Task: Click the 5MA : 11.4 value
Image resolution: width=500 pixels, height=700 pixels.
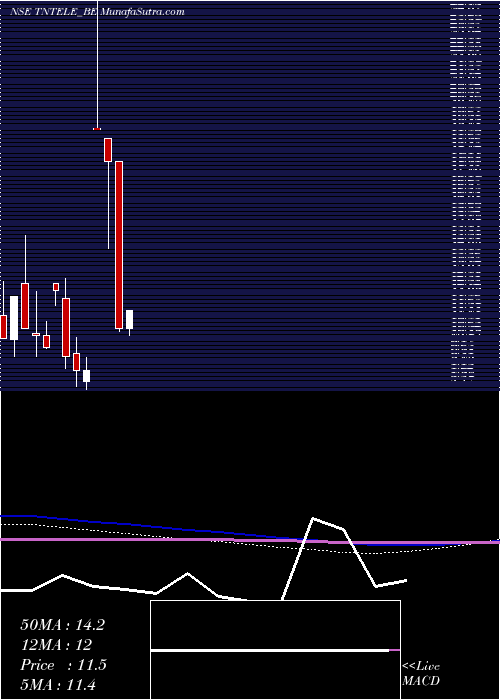Action: click(x=58, y=685)
